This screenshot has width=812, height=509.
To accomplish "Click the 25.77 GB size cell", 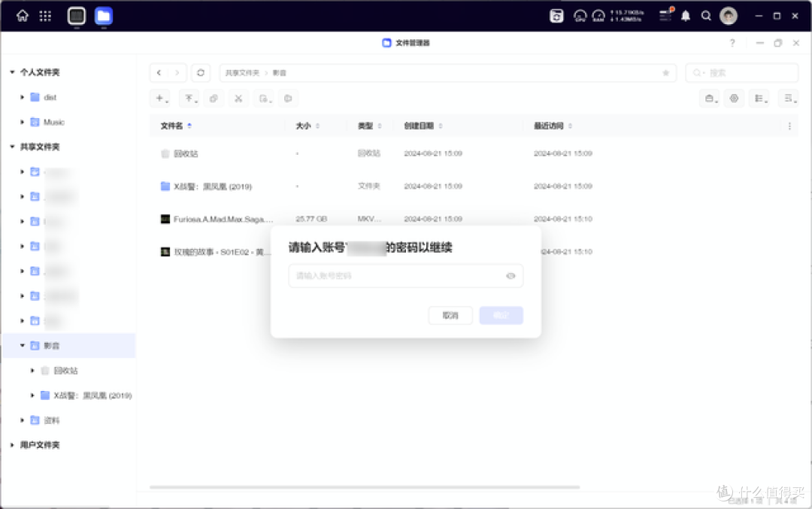I will point(311,219).
